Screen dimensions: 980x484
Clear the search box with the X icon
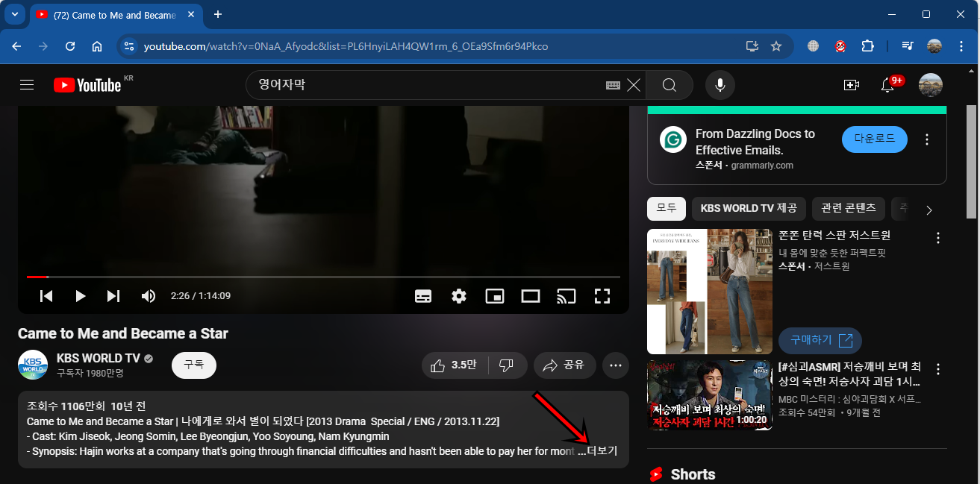pyautogui.click(x=634, y=85)
